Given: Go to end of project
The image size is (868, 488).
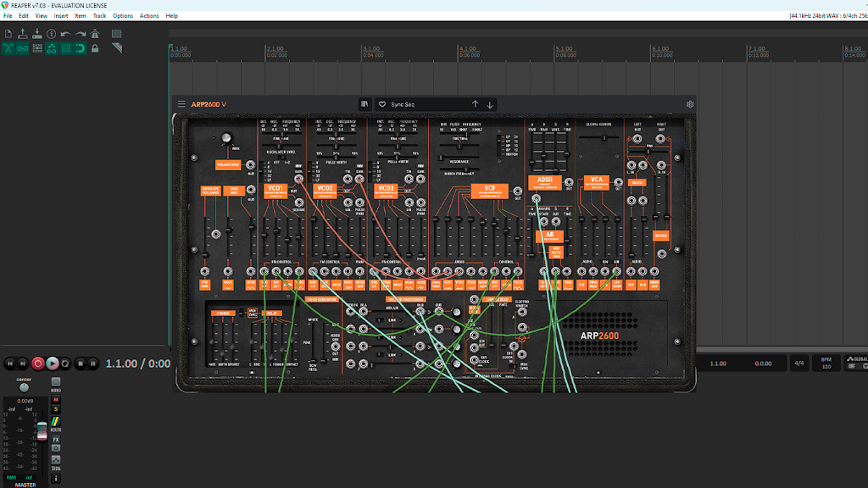Looking at the screenshot, I should click(x=23, y=363).
